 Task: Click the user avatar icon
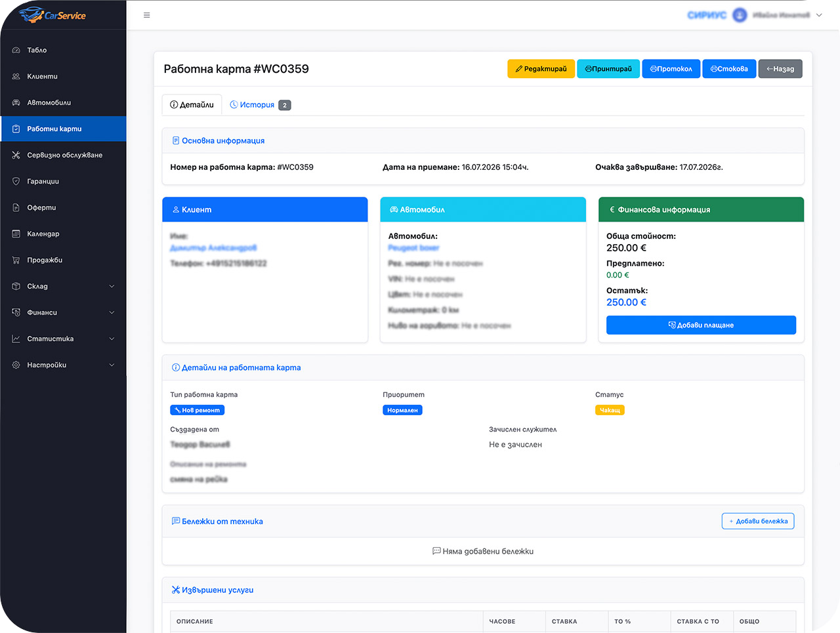point(740,15)
